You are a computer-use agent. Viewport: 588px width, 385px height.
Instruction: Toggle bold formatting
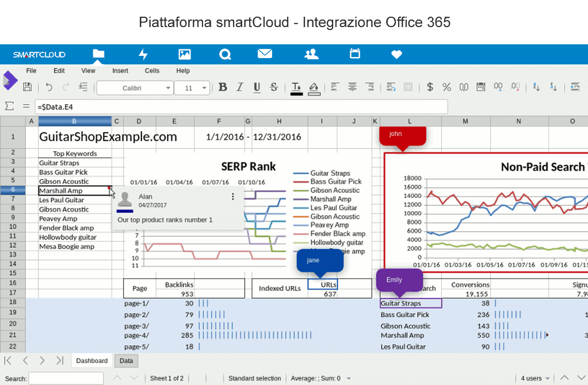(x=223, y=87)
